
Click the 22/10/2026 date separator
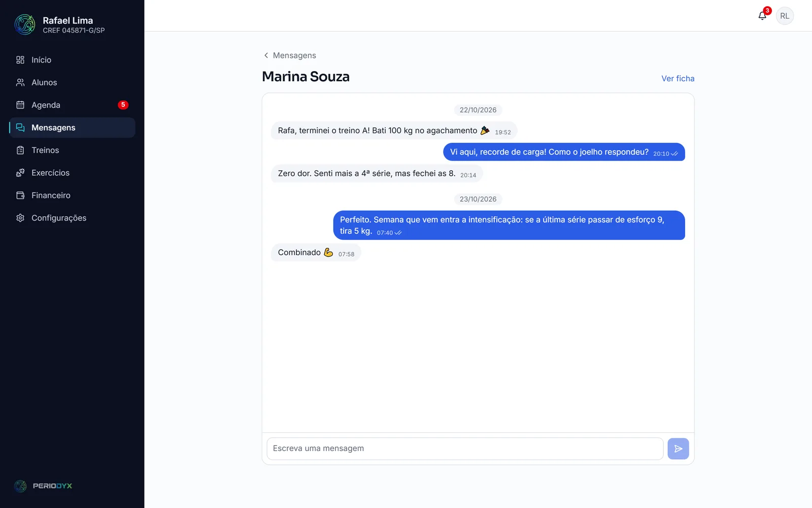pyautogui.click(x=478, y=110)
